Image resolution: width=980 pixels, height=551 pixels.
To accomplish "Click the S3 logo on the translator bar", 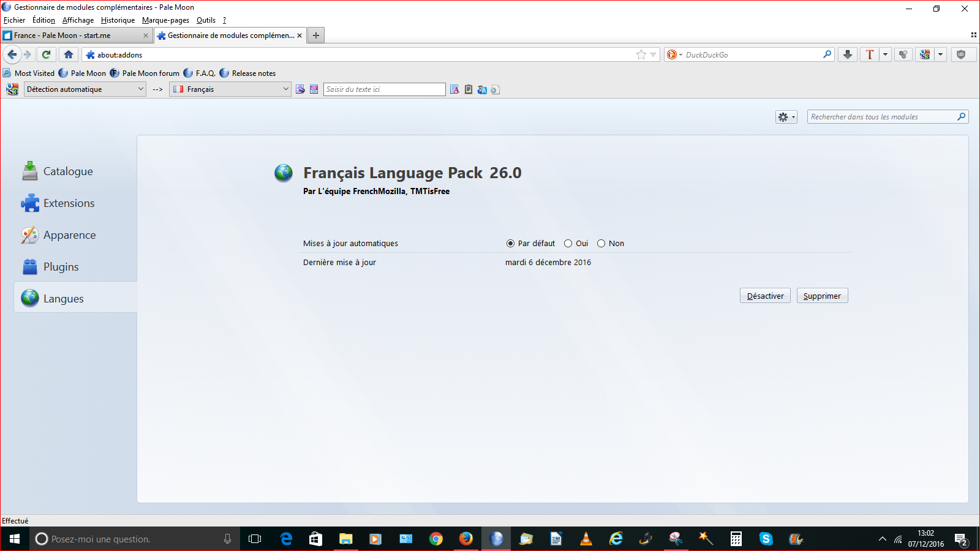I will tap(12, 89).
